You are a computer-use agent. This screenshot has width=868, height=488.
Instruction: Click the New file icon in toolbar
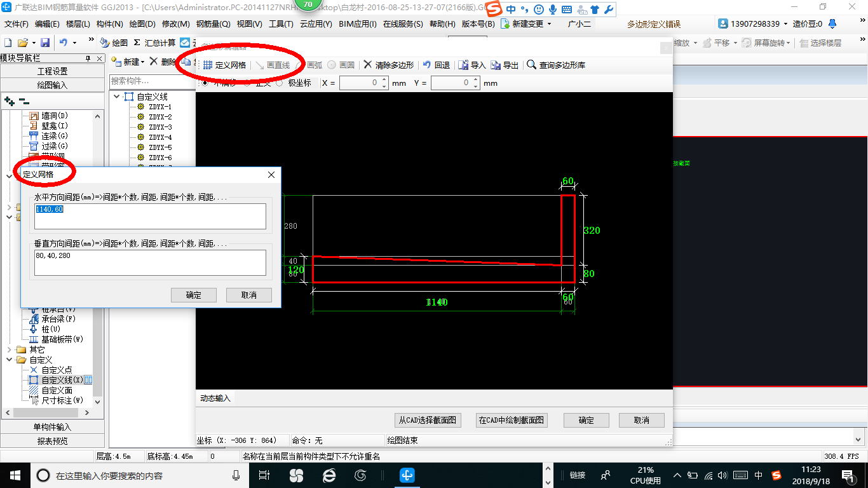(8, 43)
